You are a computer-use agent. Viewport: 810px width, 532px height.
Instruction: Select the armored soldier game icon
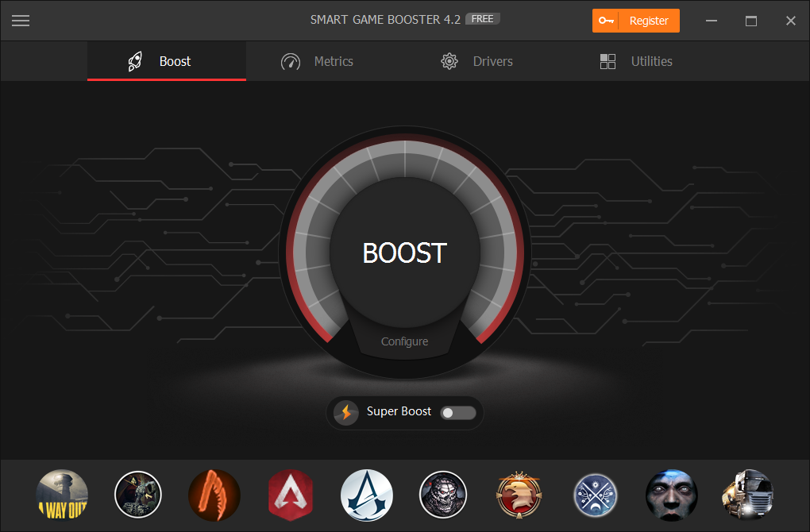(138, 495)
